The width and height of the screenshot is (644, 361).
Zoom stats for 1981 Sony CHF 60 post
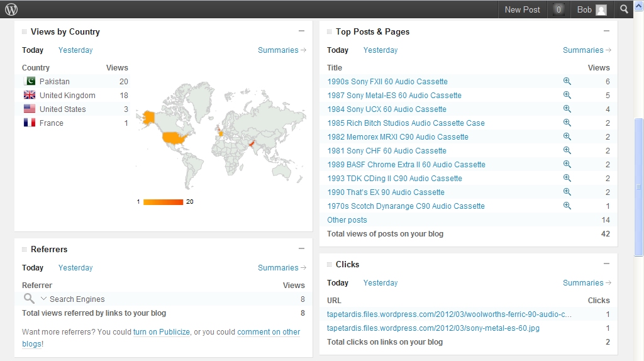point(567,150)
